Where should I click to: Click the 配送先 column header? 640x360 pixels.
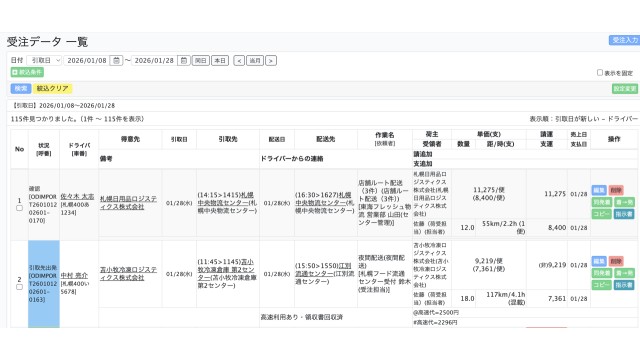pos(326,139)
